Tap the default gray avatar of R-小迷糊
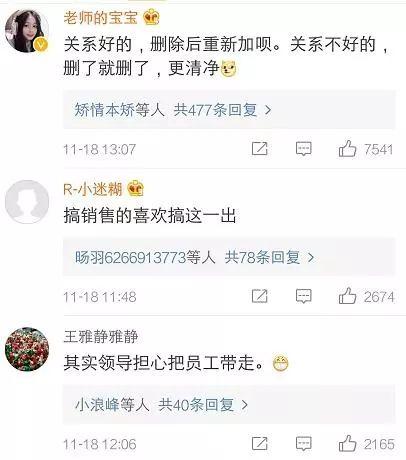Image resolution: width=406 pixels, height=460 pixels. point(27,202)
